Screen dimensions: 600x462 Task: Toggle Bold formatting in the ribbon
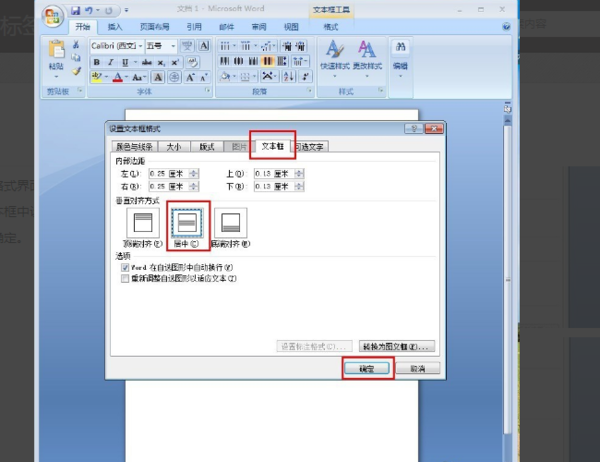[x=97, y=62]
